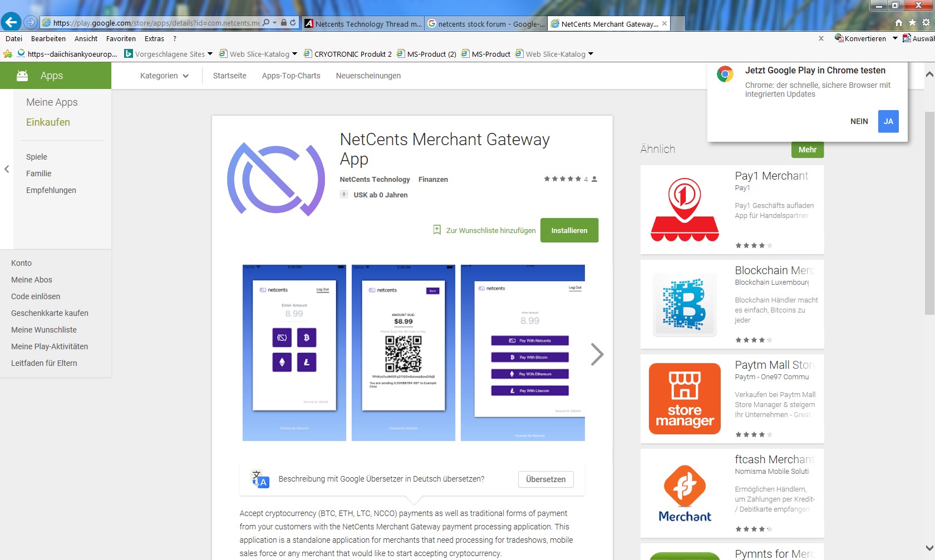
Task: Select the NetCents Merchant Gateway app logo
Action: pyautogui.click(x=277, y=178)
